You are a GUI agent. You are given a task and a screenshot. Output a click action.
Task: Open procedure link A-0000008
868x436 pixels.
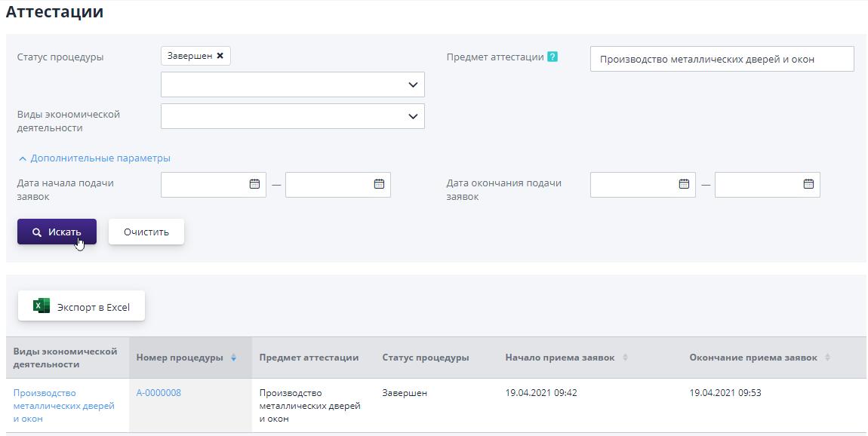[x=159, y=393]
